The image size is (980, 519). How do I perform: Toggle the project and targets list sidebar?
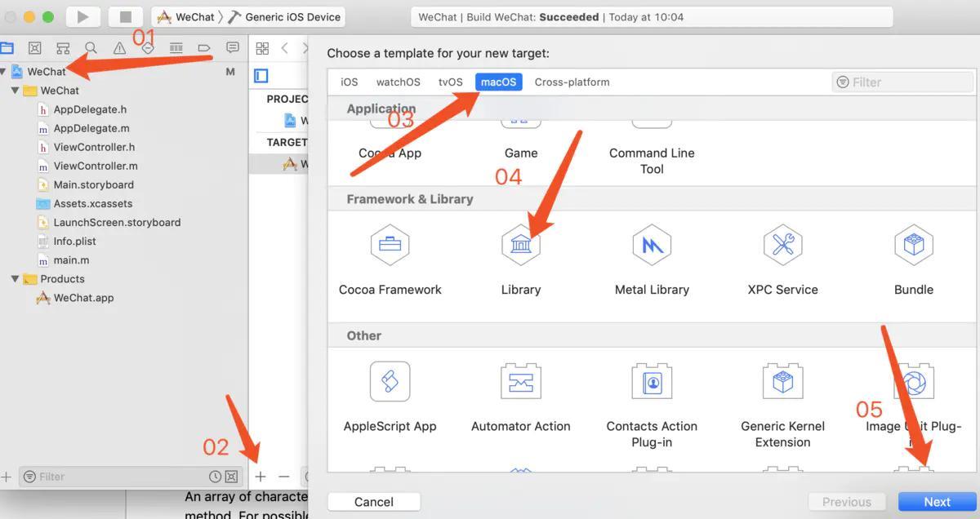261,76
